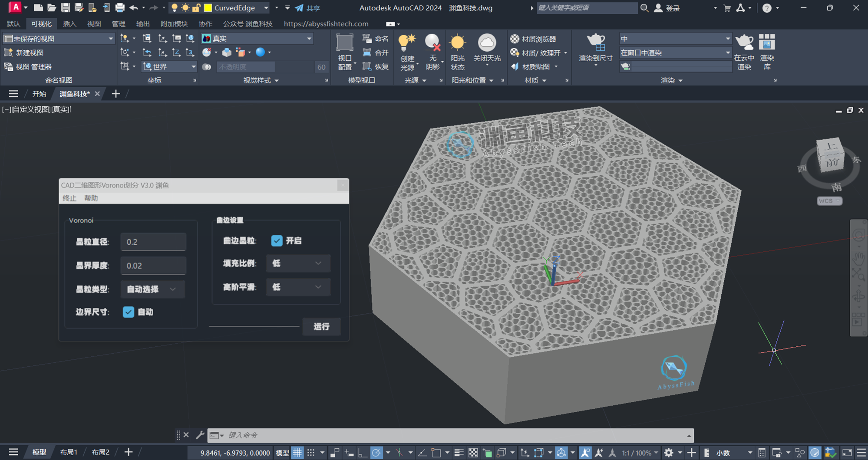Click the Open file folder icon
Screen dimensions: 868x460
point(52,8)
